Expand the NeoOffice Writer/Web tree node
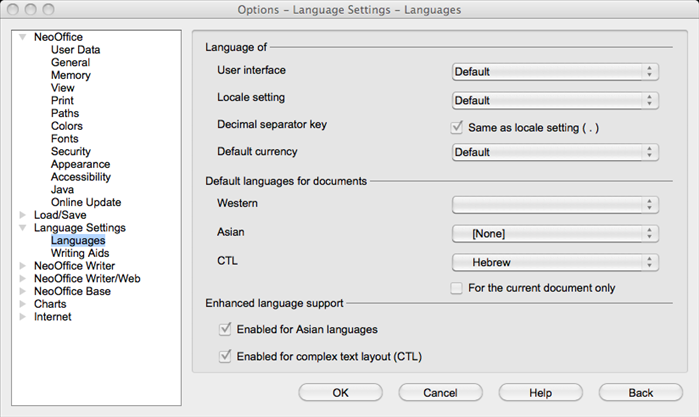This screenshot has height=417, width=699. tap(22, 279)
